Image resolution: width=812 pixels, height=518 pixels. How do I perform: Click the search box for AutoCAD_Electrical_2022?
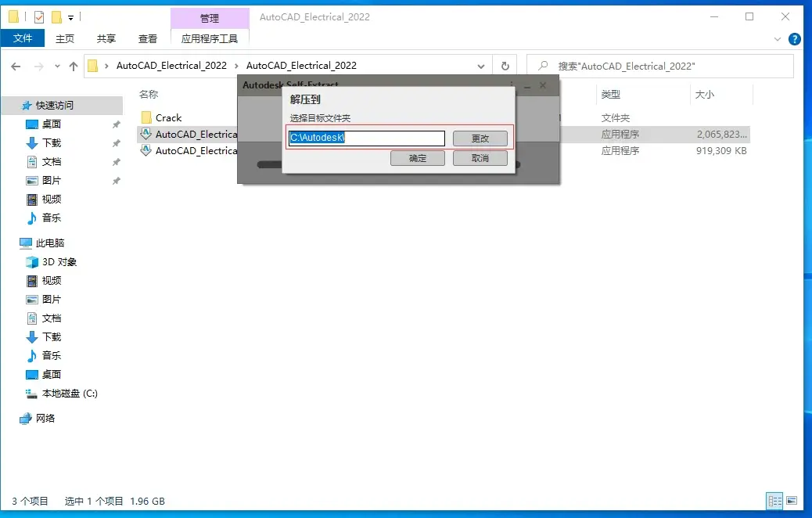pyautogui.click(x=659, y=67)
